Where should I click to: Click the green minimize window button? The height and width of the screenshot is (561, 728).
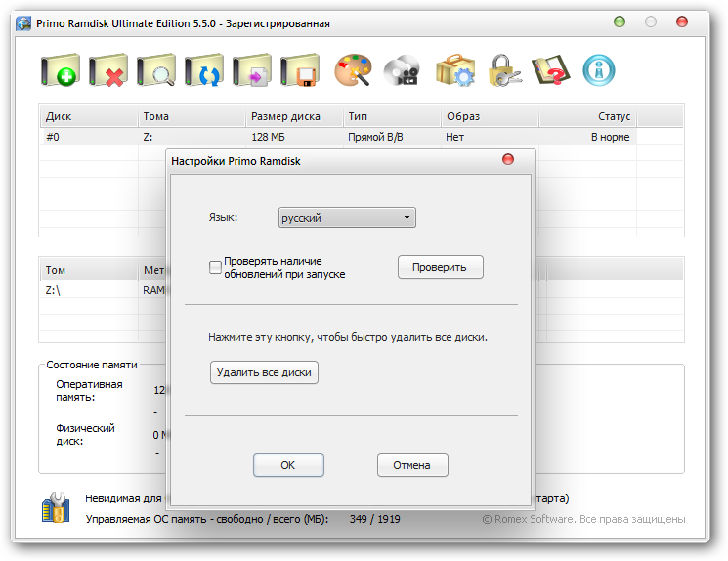(x=620, y=22)
